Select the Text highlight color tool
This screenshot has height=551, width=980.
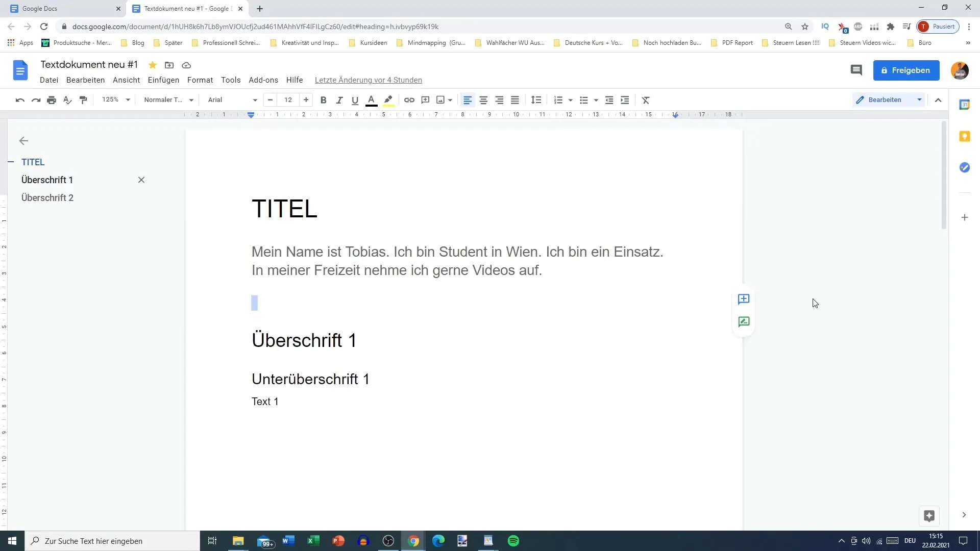click(x=388, y=99)
